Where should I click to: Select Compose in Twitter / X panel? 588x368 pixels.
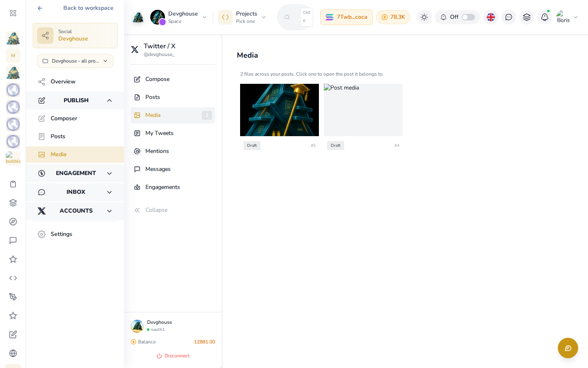tap(173, 79)
